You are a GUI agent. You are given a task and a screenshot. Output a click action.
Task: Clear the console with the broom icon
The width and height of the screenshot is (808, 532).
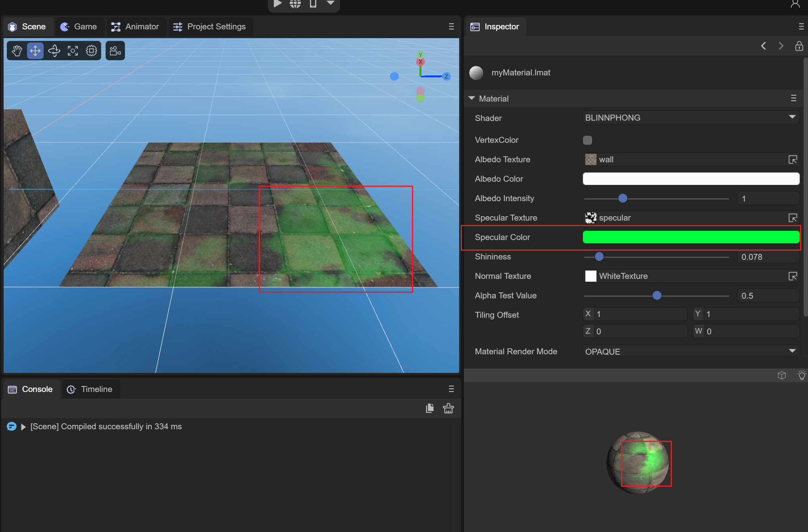[448, 408]
